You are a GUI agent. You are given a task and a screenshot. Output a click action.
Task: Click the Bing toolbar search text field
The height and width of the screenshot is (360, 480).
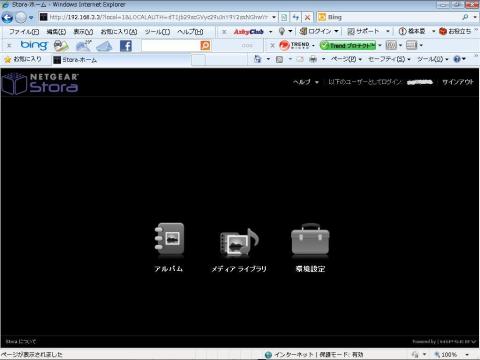point(171,45)
